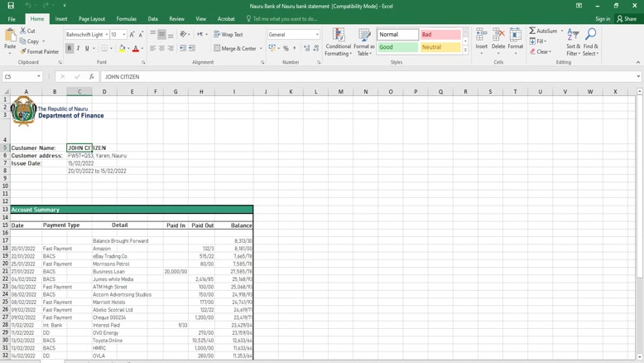The height and width of the screenshot is (363, 644).
Task: Toggle Wrap Text for the cell
Action: click(228, 35)
